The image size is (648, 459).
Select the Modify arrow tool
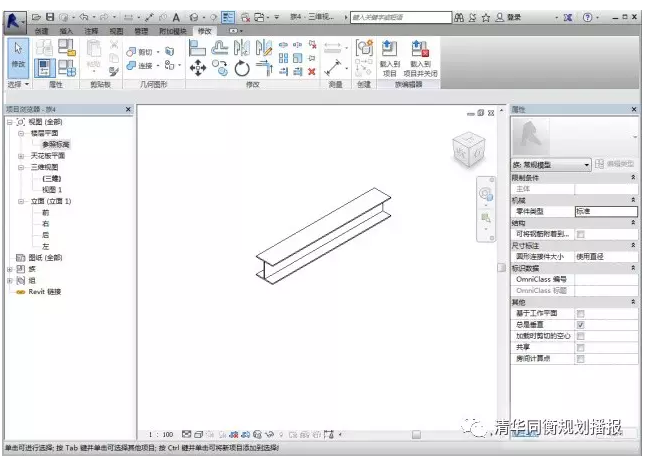pos(18,57)
